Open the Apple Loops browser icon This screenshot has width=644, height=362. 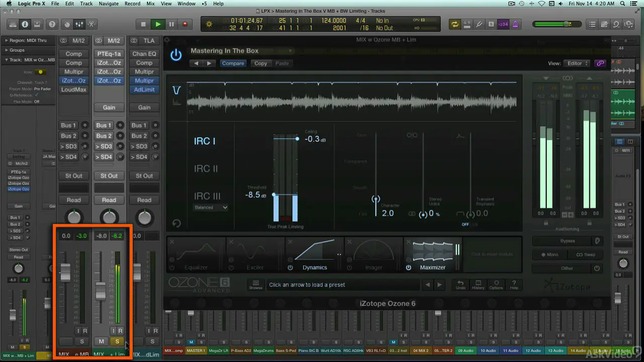[x=616, y=24]
